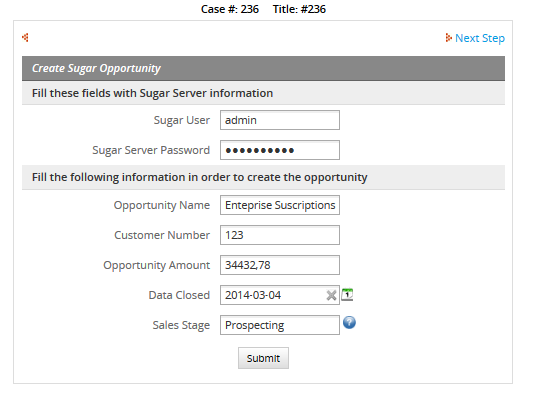Screen dimensions: 540x398
Task: Clear the Data Closed date with the X icon
Action: click(331, 295)
